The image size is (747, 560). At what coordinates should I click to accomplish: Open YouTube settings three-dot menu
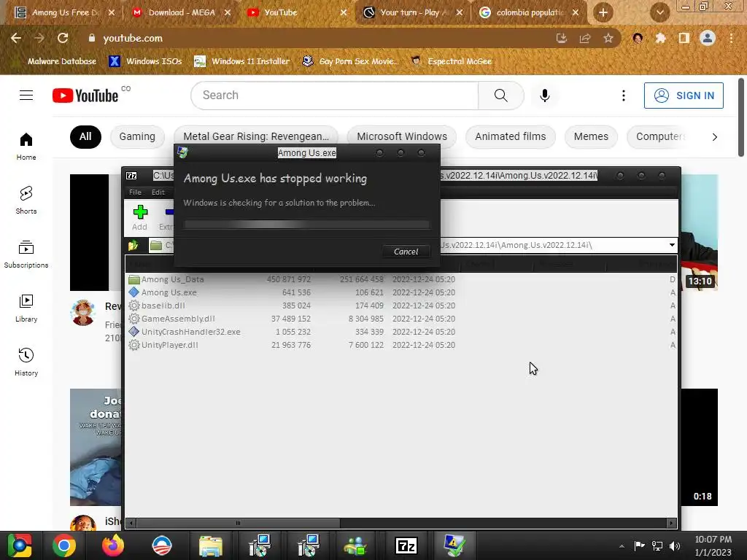(x=623, y=96)
